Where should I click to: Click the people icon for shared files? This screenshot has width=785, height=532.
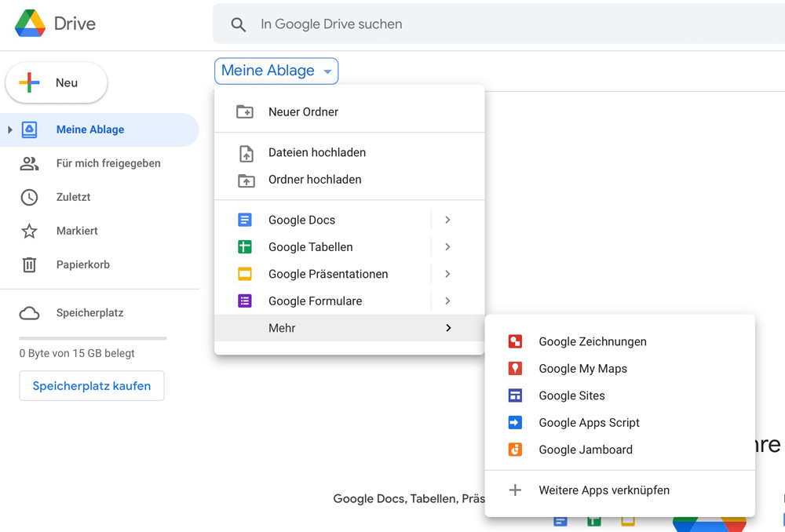click(29, 163)
